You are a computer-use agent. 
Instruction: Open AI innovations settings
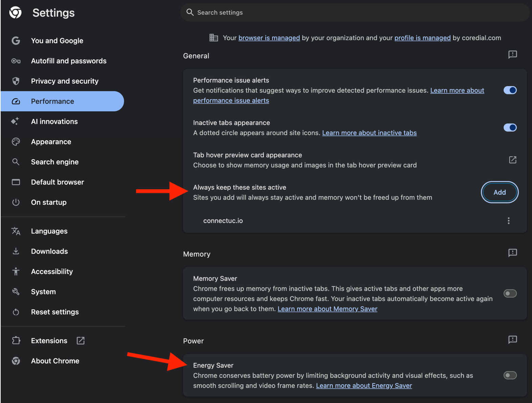[63, 121]
